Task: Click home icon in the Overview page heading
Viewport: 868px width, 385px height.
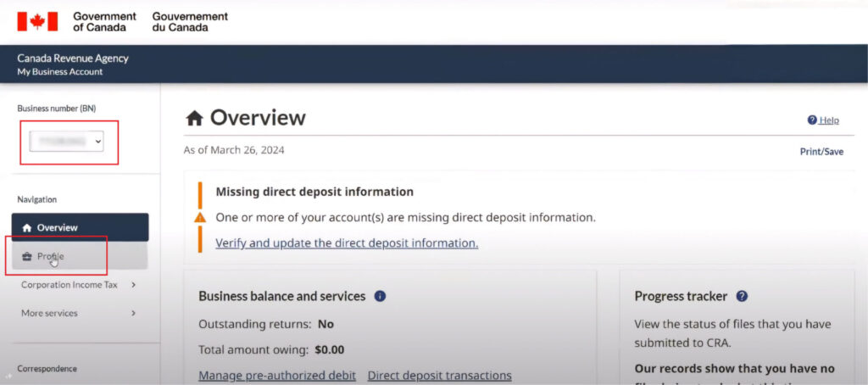Action: coord(195,118)
